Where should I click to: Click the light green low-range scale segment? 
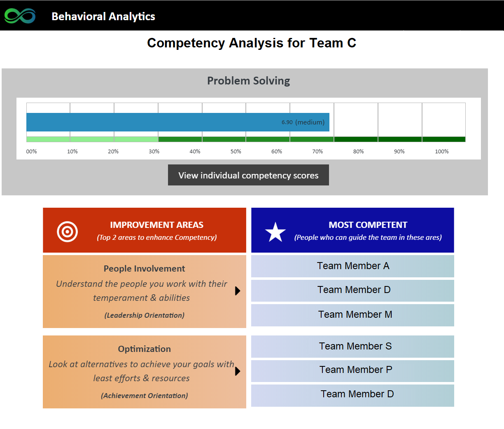click(92, 139)
